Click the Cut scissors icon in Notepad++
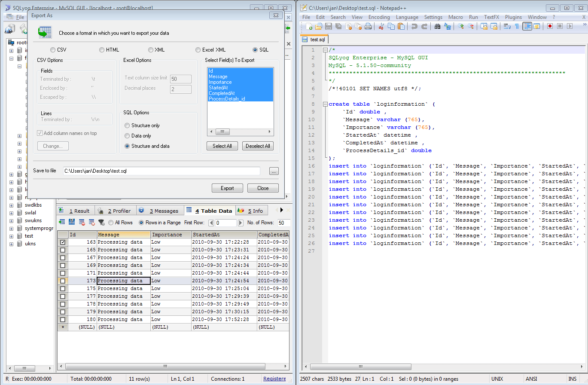The image size is (588, 385). click(381, 26)
